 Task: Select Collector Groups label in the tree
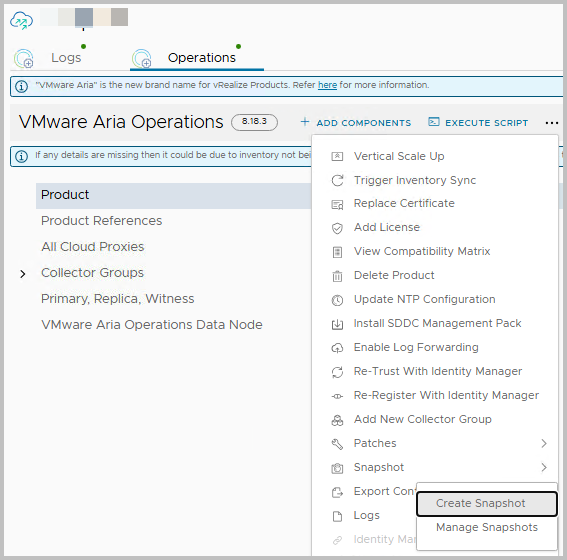pos(92,273)
